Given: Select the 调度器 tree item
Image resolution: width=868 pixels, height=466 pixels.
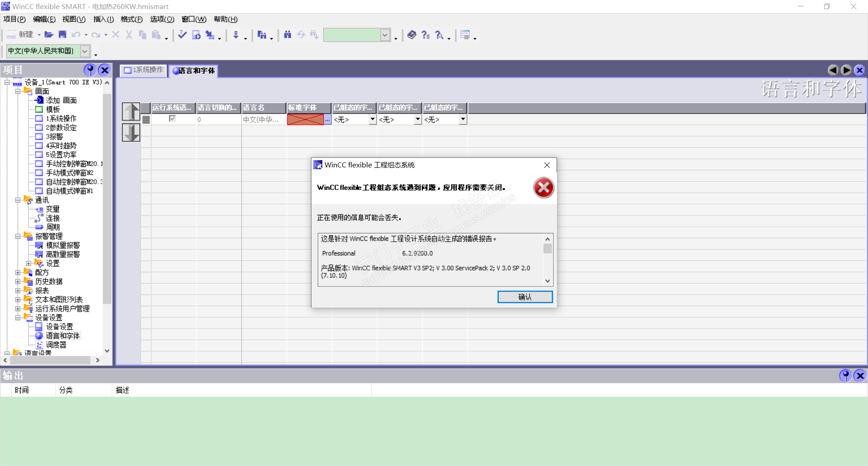Looking at the screenshot, I should coord(56,345).
